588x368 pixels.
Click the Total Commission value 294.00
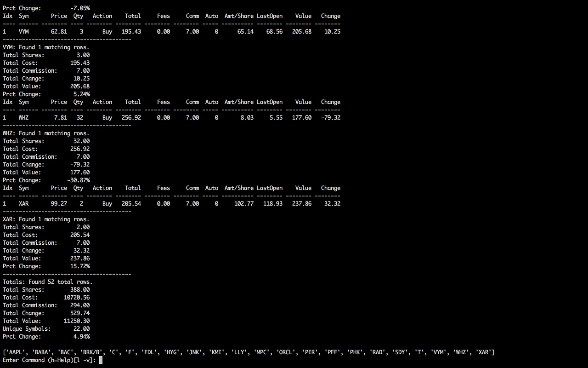point(80,305)
